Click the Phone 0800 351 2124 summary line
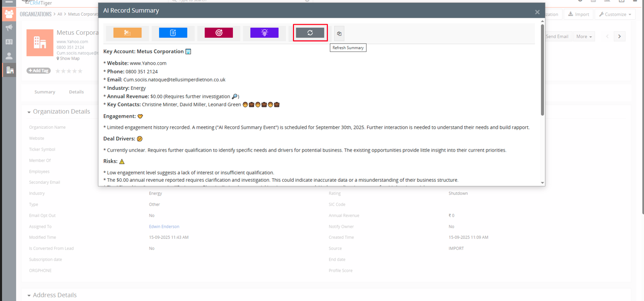644x301 pixels. pos(130,72)
